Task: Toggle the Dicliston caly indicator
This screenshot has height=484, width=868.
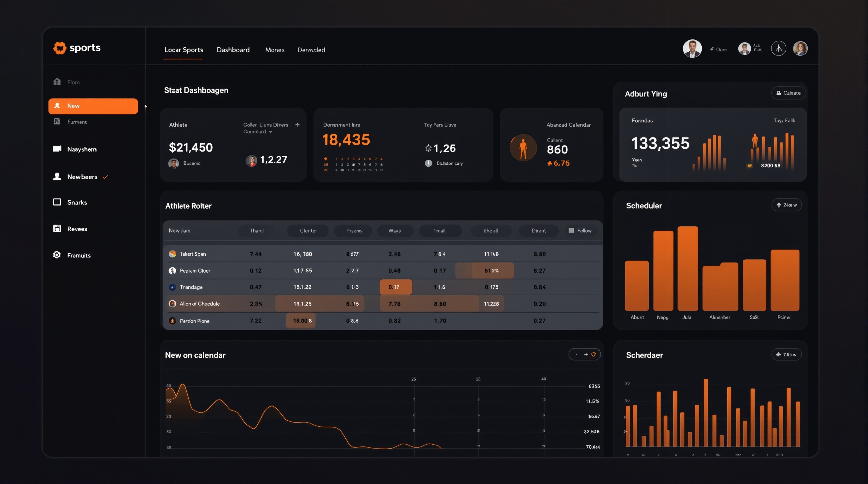Action: [x=428, y=163]
